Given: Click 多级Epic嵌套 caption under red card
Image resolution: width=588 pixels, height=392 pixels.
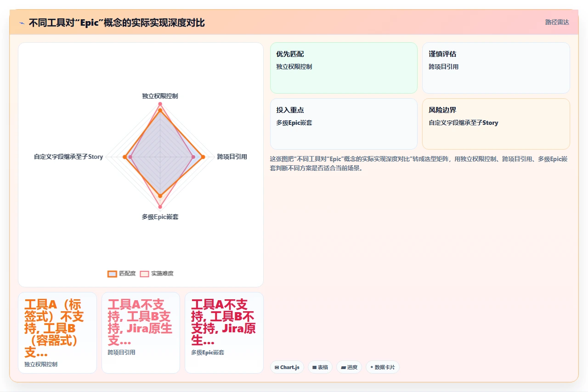Looking at the screenshot, I should pos(208,353).
